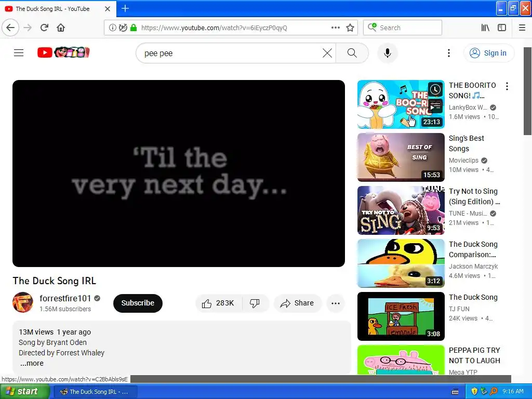Subscribe to forrestfire101
This screenshot has width=532, height=399.
pos(138,303)
